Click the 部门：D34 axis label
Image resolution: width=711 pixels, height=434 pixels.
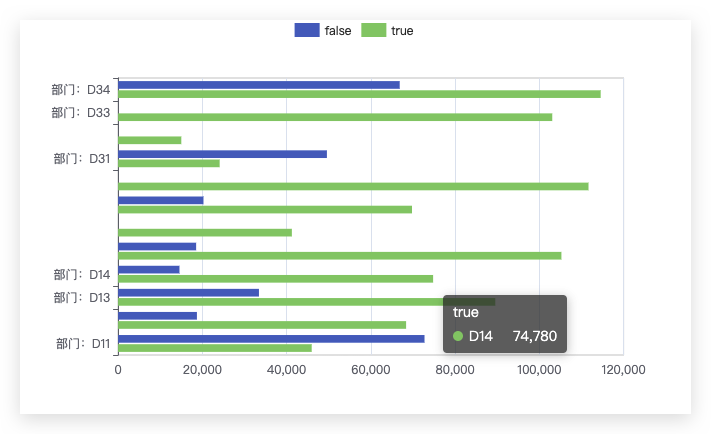point(81,90)
